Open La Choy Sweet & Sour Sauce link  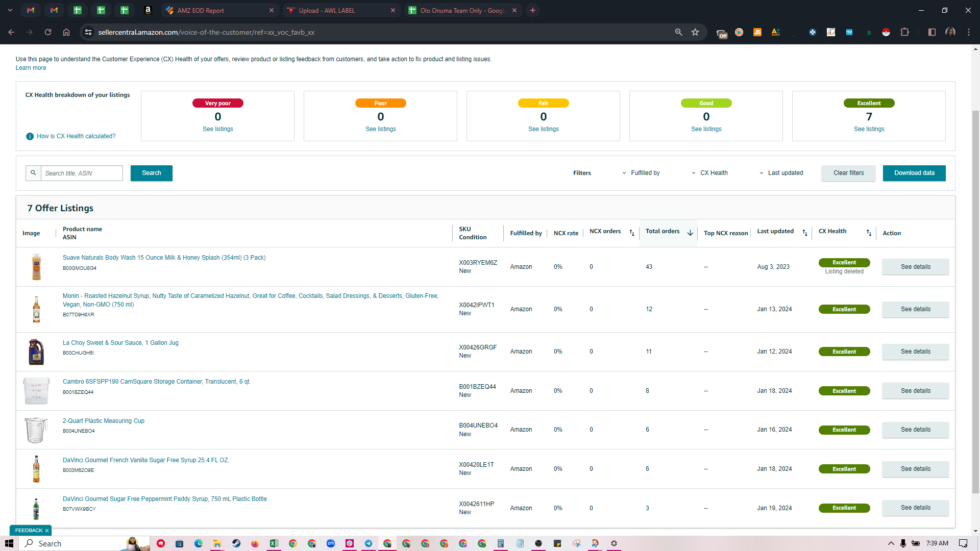120,343
